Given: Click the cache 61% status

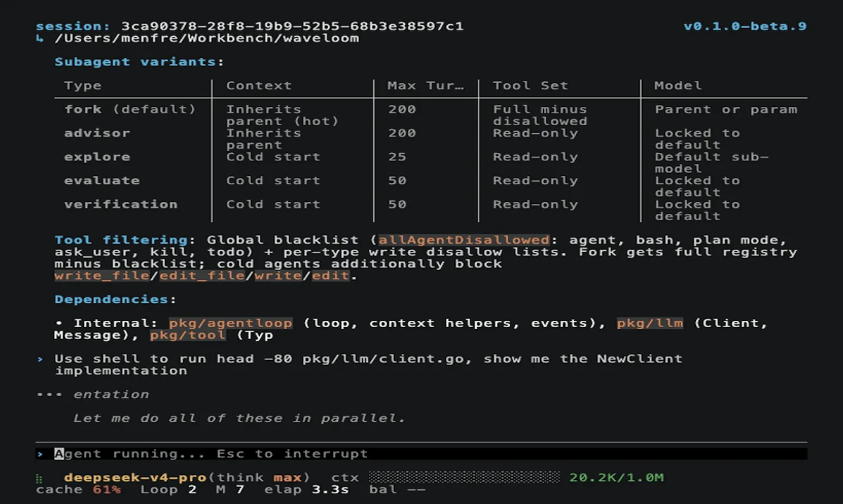Looking at the screenshot, I should click(78, 489).
